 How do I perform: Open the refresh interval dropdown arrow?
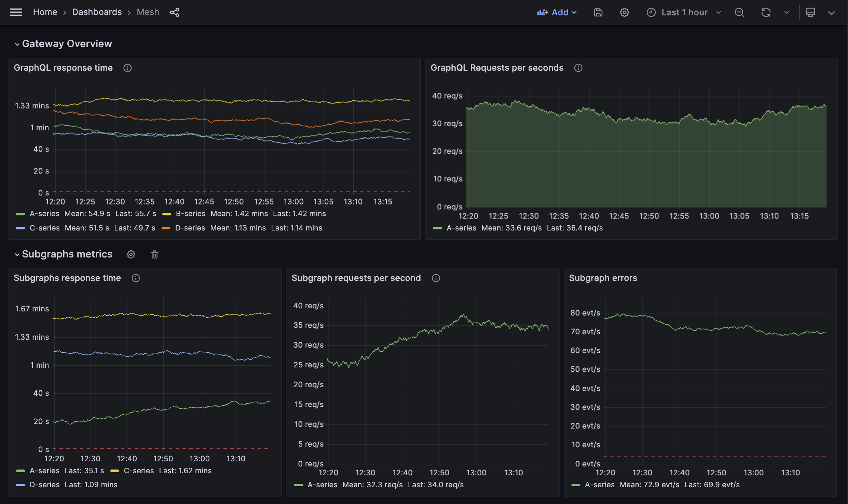787,12
